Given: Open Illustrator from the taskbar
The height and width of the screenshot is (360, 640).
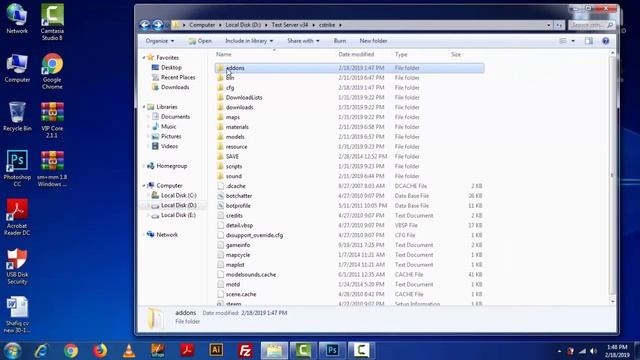Looking at the screenshot, I should click(x=216, y=350).
